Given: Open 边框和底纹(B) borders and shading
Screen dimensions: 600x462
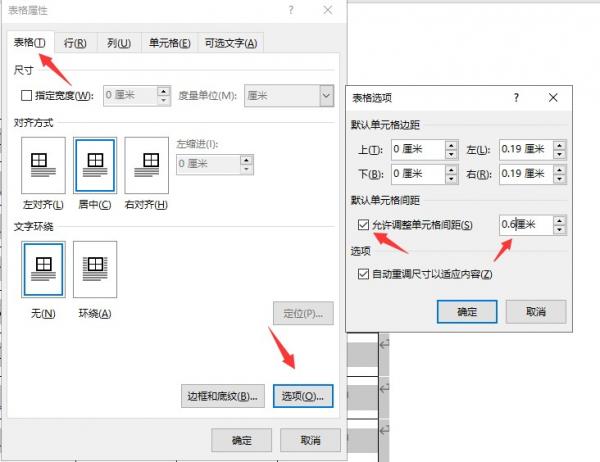Looking at the screenshot, I should point(223,396).
